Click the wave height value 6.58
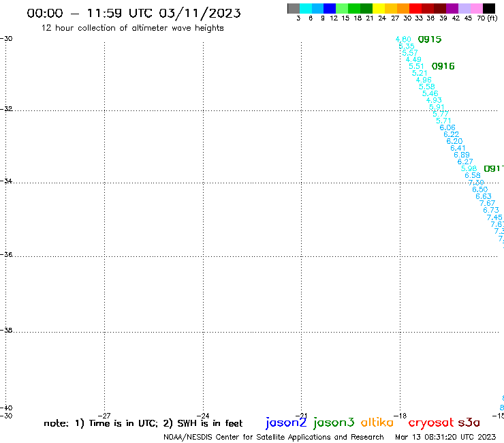Image resolution: width=504 pixels, height=443 pixels. [x=473, y=175]
